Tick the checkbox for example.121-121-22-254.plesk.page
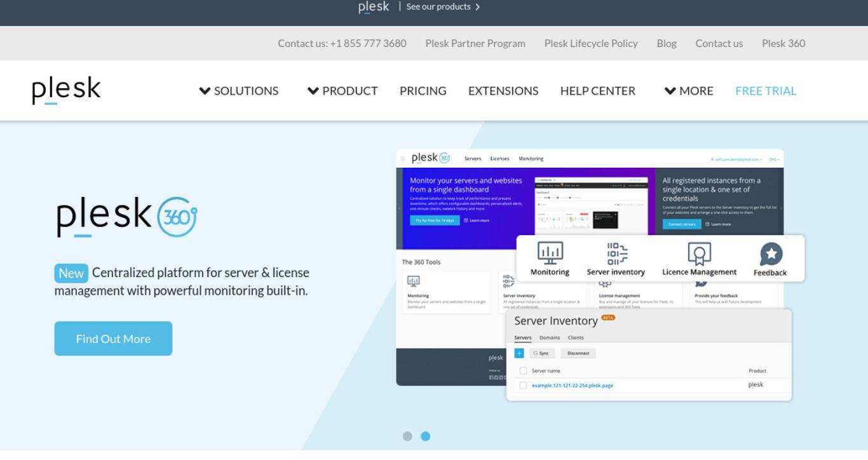The height and width of the screenshot is (460, 868). point(524,385)
